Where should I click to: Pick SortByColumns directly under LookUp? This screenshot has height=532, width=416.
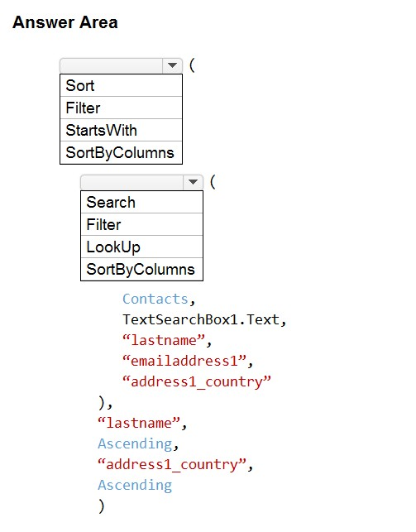(x=141, y=270)
